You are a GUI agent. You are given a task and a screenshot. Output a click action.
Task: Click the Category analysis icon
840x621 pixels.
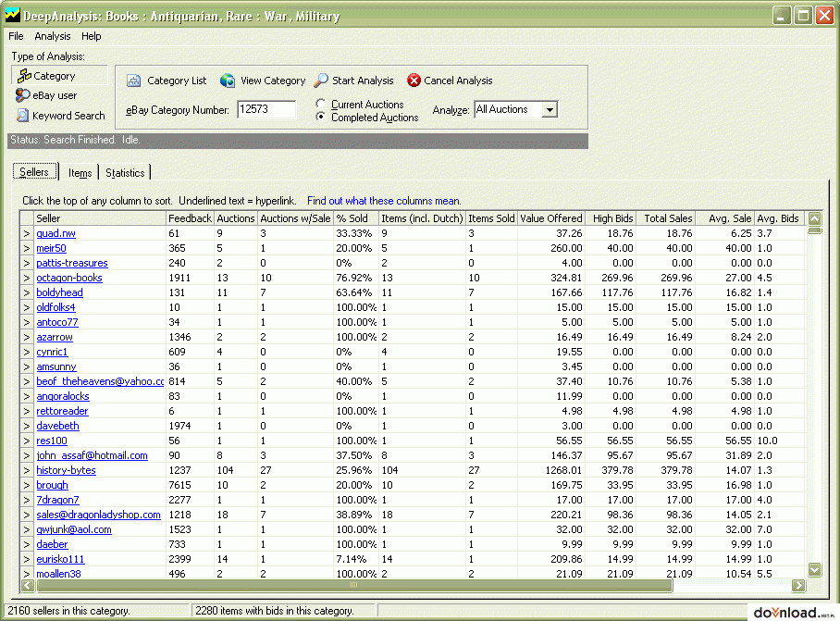click(x=24, y=76)
